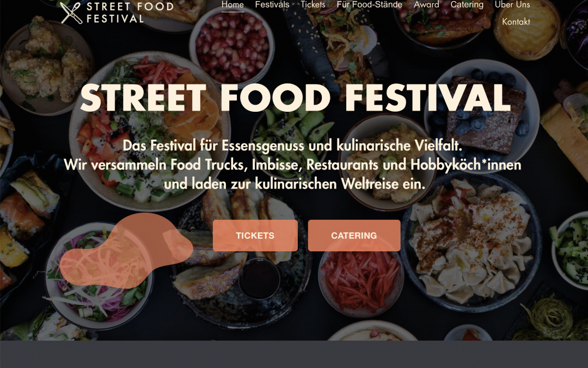Go to the Festivals page

272,4
